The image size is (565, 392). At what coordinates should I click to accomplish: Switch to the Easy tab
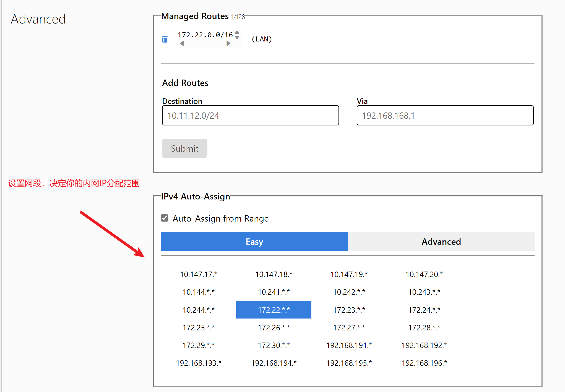click(254, 241)
